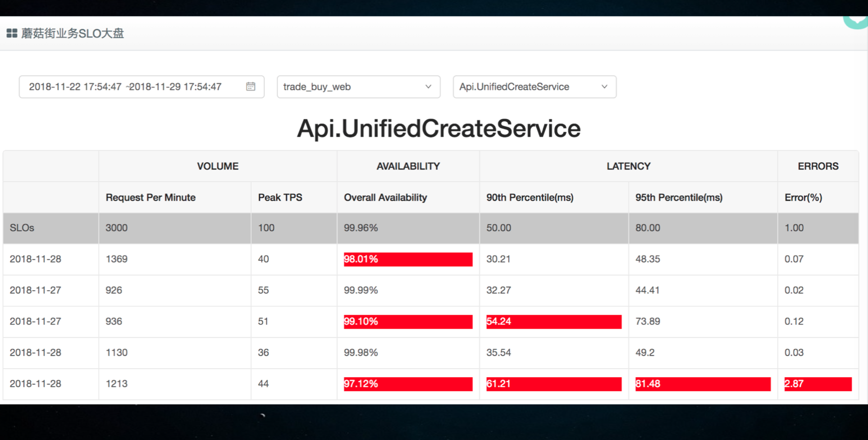Viewport: 868px width, 440px height.
Task: Click the red 2.87 error cell
Action: [818, 384]
